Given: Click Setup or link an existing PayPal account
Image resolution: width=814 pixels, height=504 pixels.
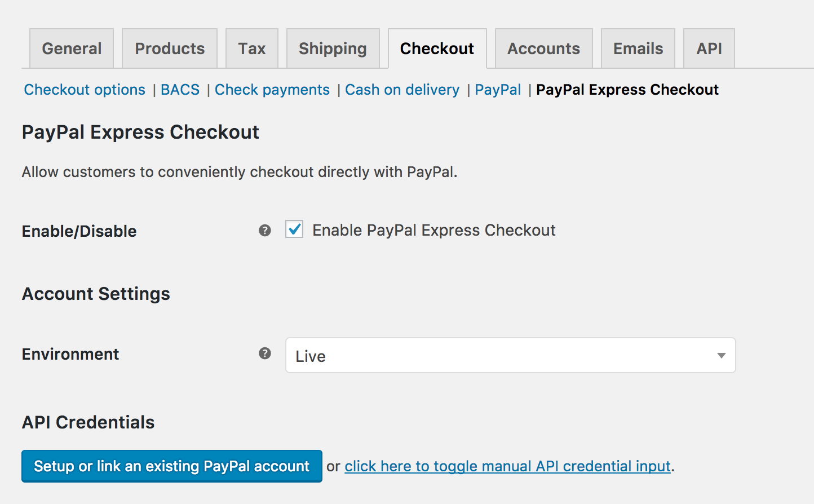Looking at the screenshot, I should 172,466.
